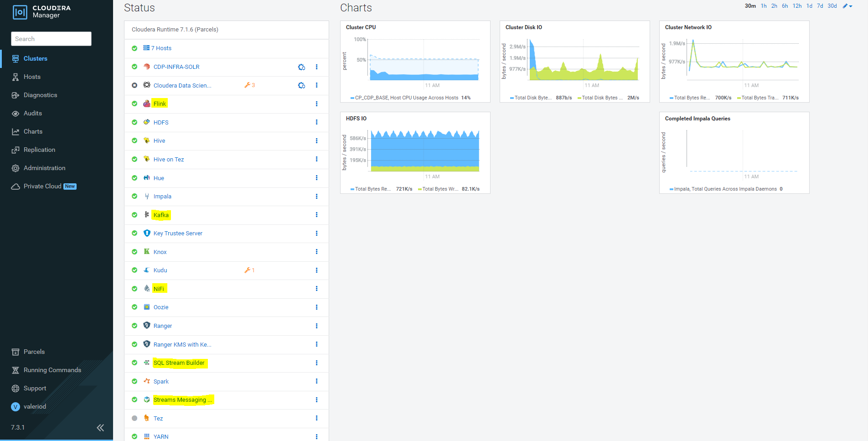Image resolution: width=868 pixels, height=441 pixels.
Task: Click the Kudu service icon
Action: pyautogui.click(x=147, y=270)
